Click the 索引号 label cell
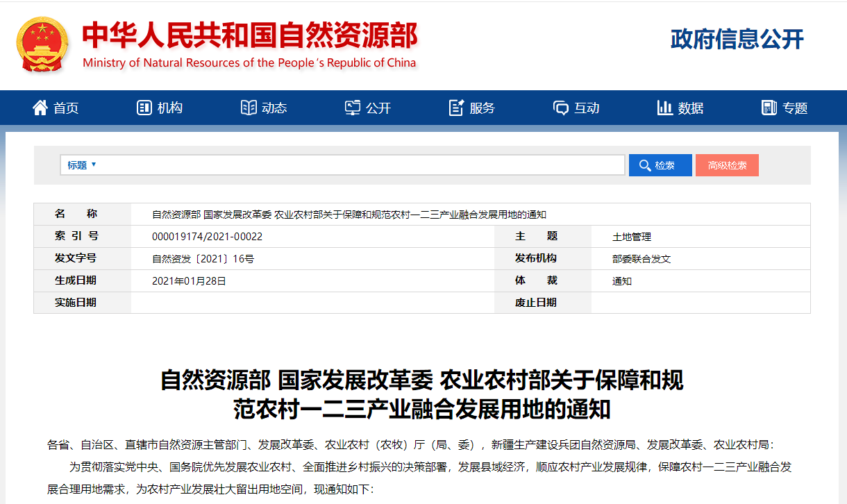 [x=83, y=236]
